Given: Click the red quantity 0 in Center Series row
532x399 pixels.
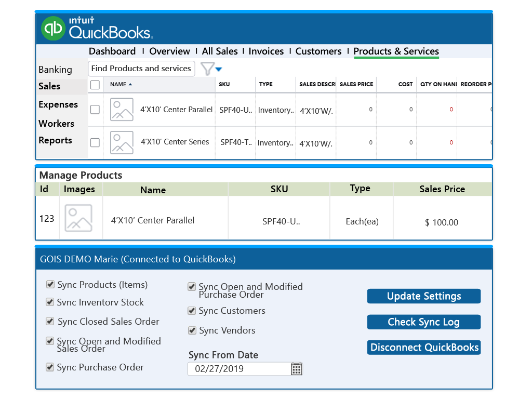Looking at the screenshot, I should click(451, 142).
